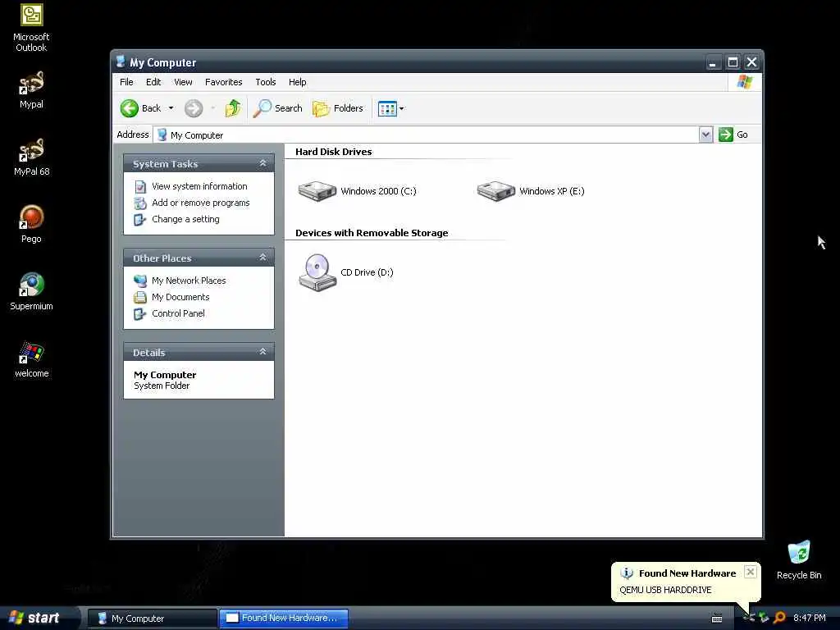Open the File menu

126,82
